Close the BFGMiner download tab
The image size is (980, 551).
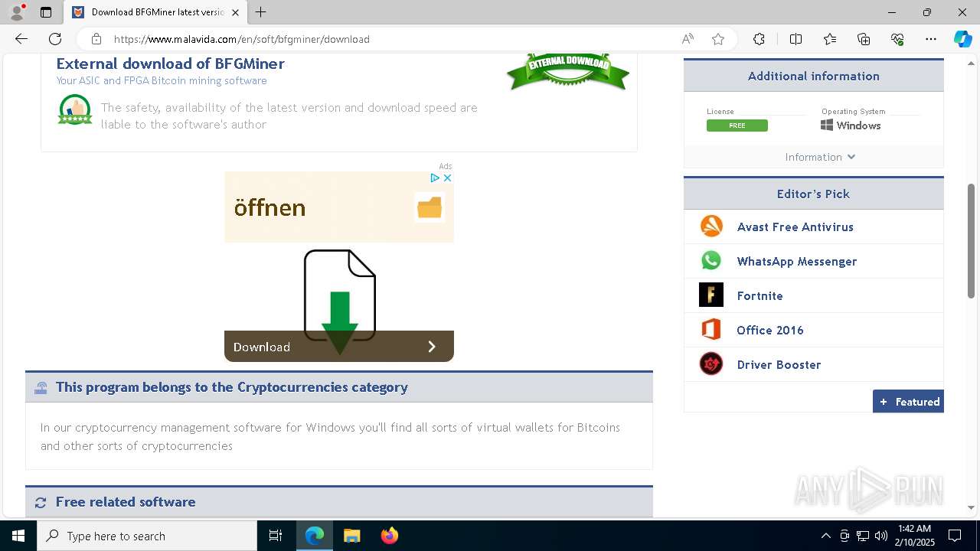point(235,12)
